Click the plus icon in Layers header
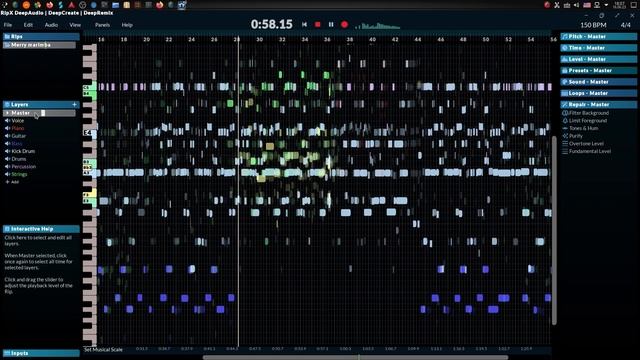The height and width of the screenshot is (360, 640). (x=74, y=104)
